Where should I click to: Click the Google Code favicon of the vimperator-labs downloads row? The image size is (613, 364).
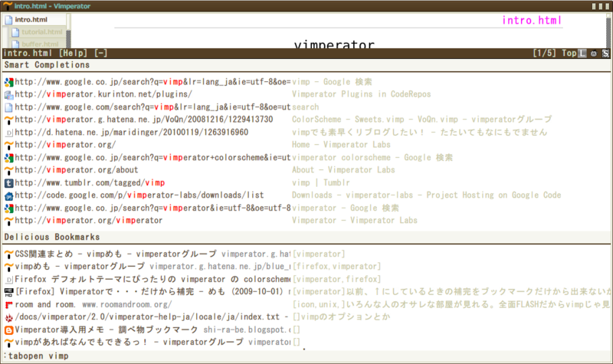[x=8, y=195]
